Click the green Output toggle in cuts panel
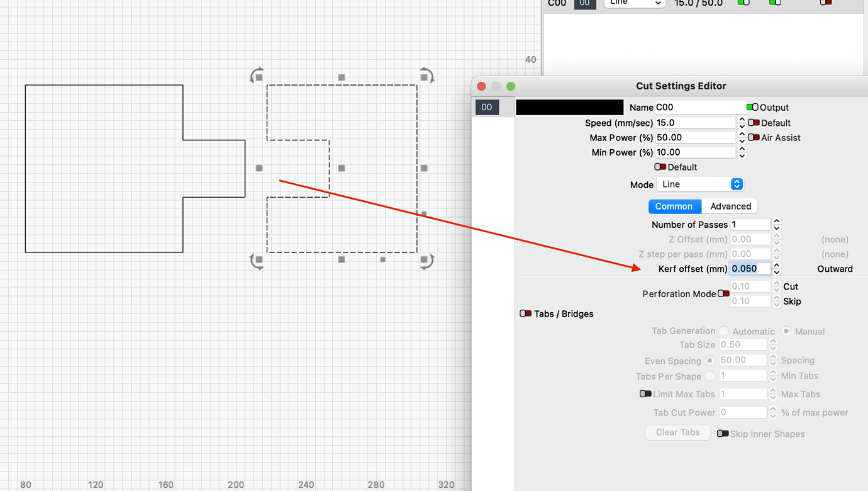 pyautogui.click(x=743, y=3)
